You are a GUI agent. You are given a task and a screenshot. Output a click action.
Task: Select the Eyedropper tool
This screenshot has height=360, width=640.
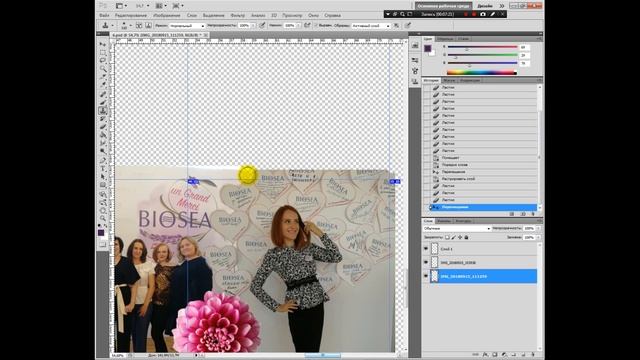102,85
